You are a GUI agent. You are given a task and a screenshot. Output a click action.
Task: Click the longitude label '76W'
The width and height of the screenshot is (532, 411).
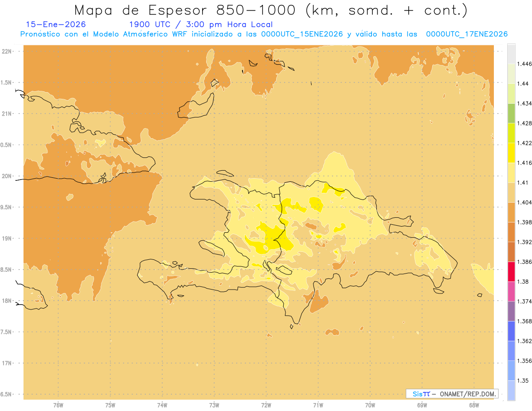[58, 405]
